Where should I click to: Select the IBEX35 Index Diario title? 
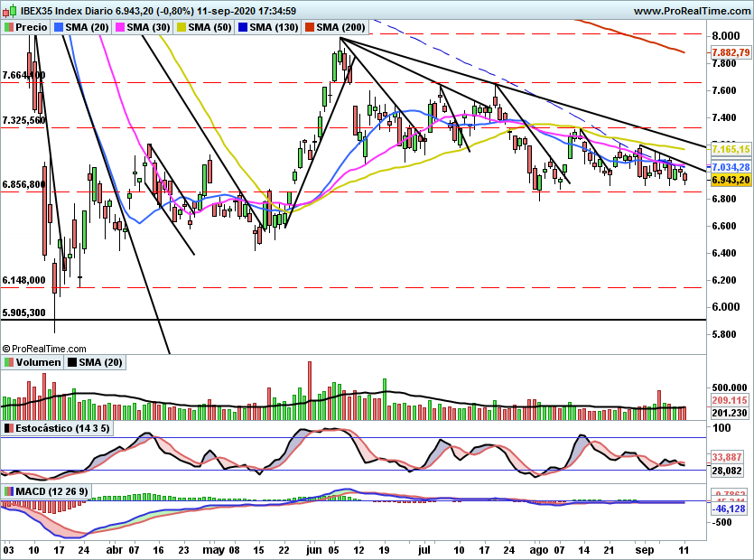pyautogui.click(x=108, y=10)
